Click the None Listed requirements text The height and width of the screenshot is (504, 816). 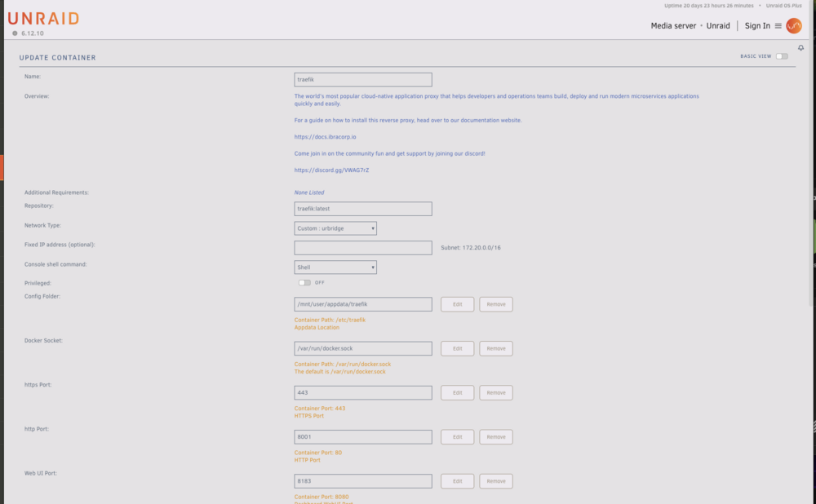click(x=309, y=192)
